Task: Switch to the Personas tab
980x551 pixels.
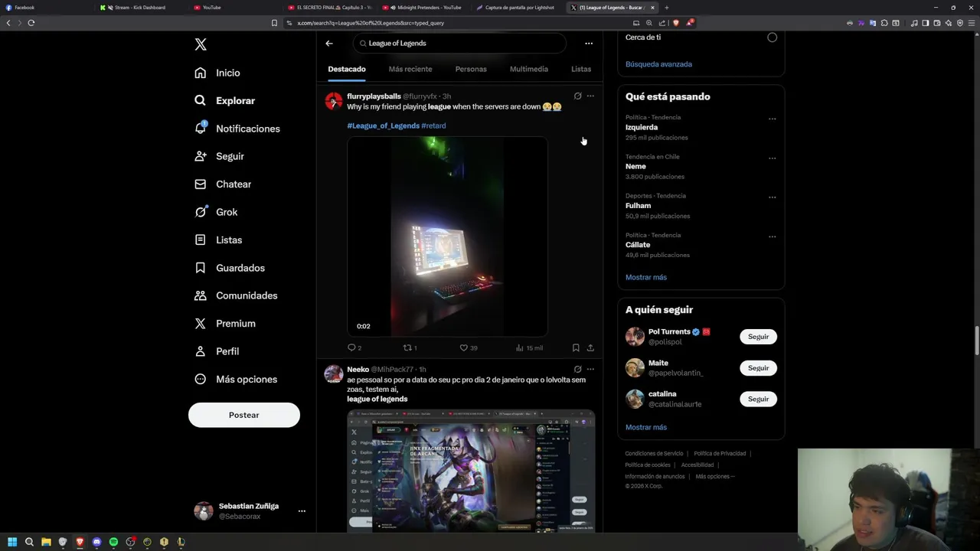Action: click(x=471, y=69)
